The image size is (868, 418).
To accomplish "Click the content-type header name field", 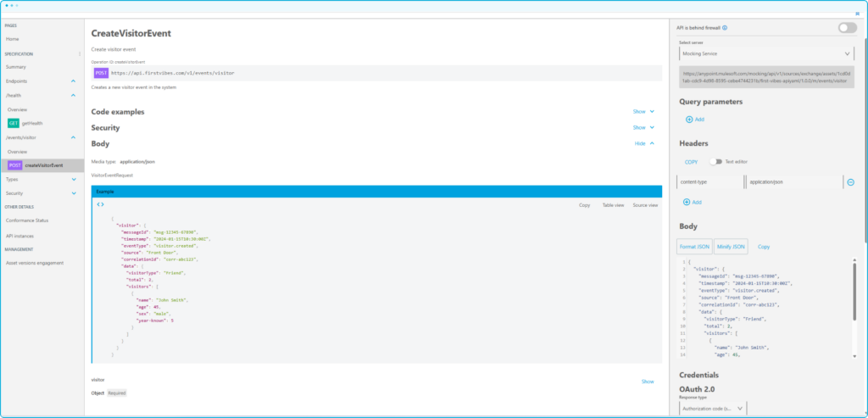I will pyautogui.click(x=710, y=181).
